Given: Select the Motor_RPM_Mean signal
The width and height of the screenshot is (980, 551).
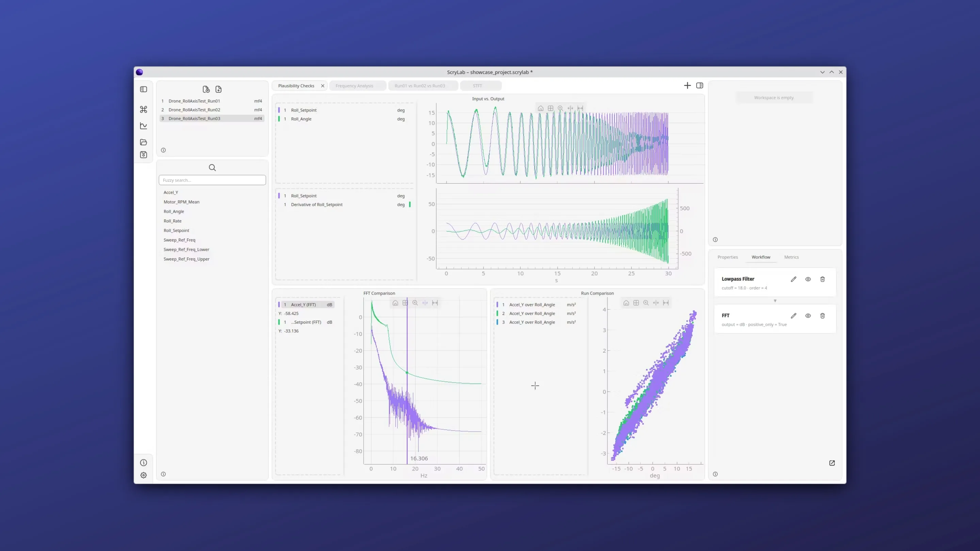Looking at the screenshot, I should point(181,202).
